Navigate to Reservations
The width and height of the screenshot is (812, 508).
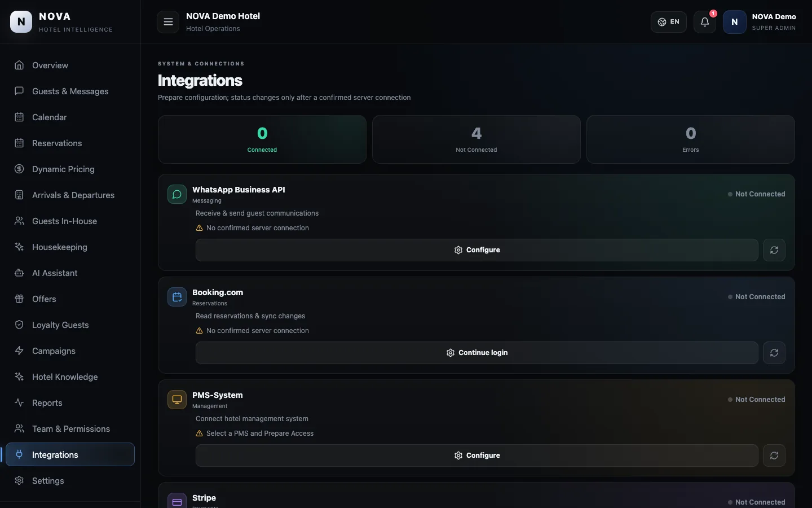coord(70,143)
